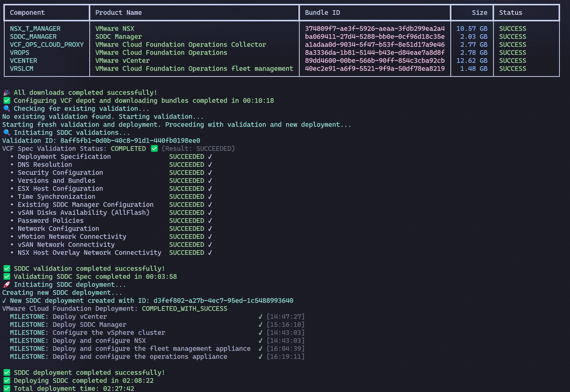
Task: Click checkmark beside 'Deploying SDDC completed in'
Action: [7, 381]
